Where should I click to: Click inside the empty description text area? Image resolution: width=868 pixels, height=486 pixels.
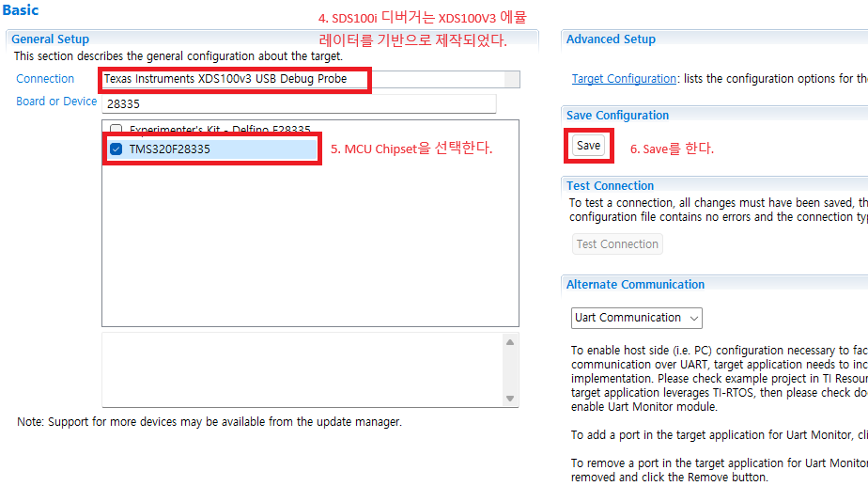tap(302, 370)
